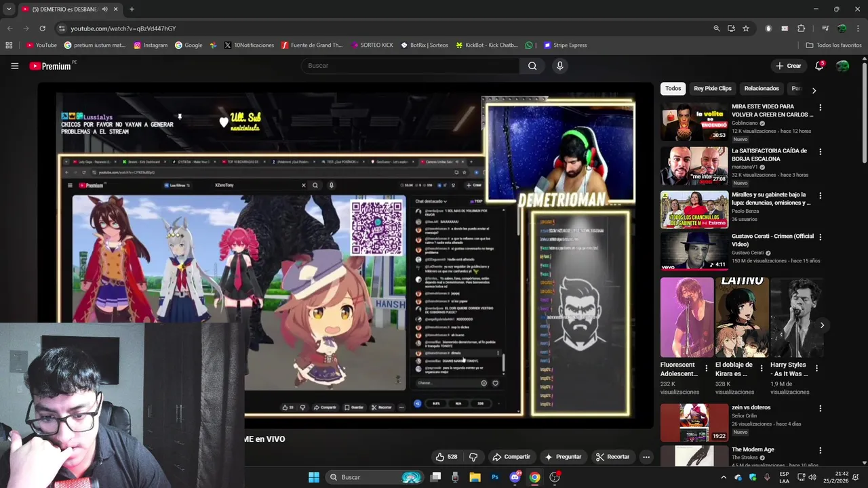Open the YouTube account avatar menu
868x488 pixels.
click(x=842, y=66)
